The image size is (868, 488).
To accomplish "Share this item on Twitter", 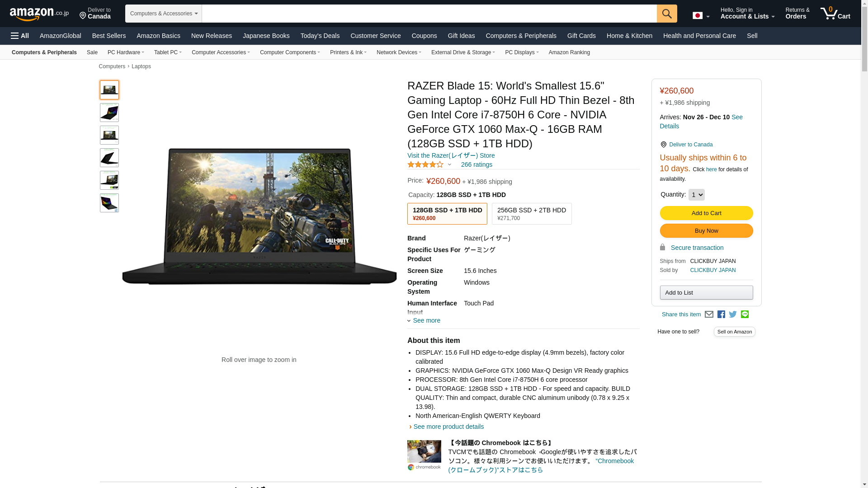I will point(733,314).
